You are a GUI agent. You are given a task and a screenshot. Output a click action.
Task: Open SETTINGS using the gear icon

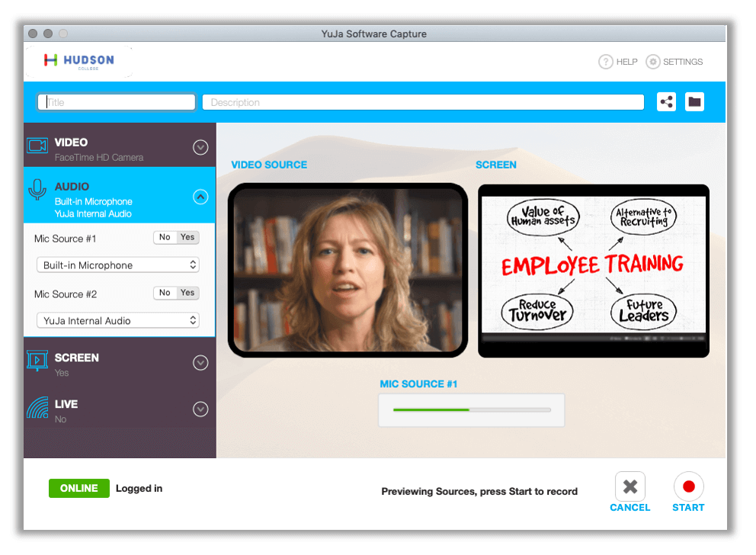(652, 62)
